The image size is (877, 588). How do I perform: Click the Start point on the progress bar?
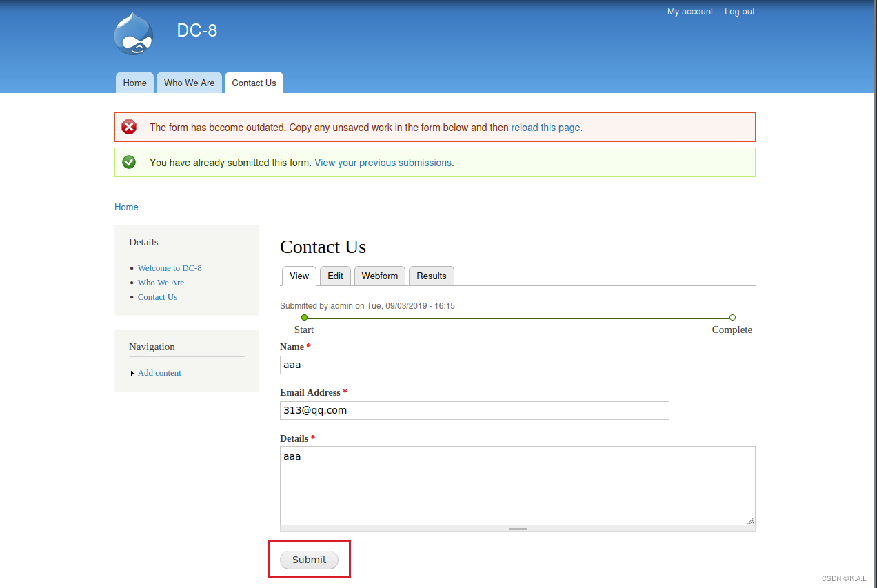point(304,317)
